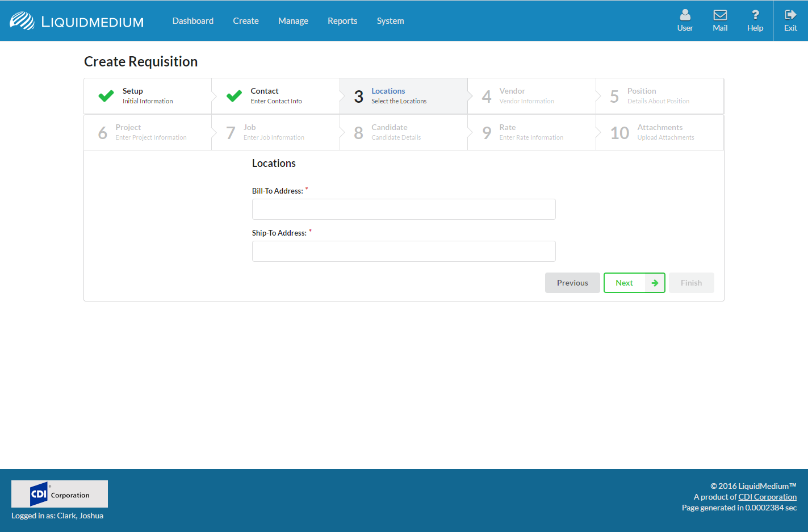Open the System menu
This screenshot has width=808, height=532.
[x=390, y=21]
